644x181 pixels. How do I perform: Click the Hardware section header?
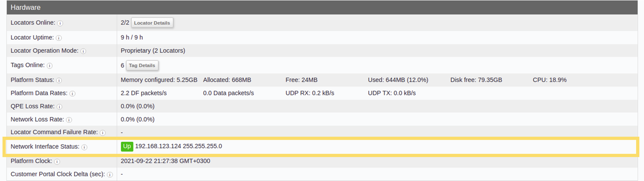[322, 7]
